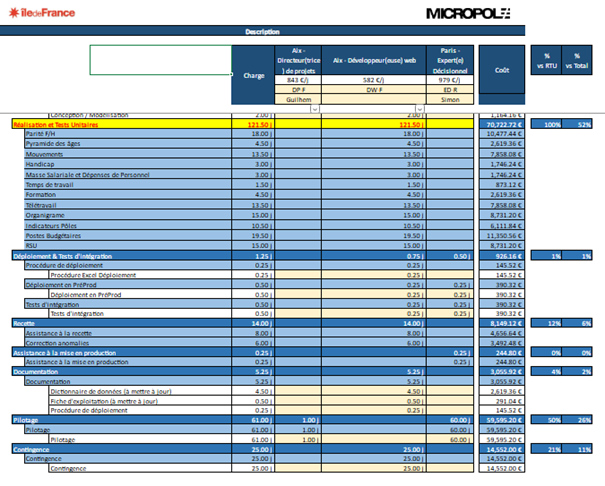This screenshot has height=486, width=605.
Task: Click the Charge column header
Action: click(x=252, y=72)
